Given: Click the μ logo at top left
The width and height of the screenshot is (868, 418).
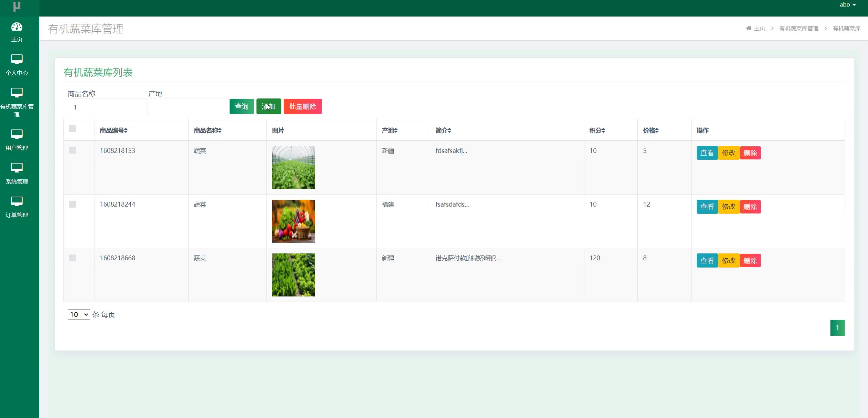Looking at the screenshot, I should 16,7.
